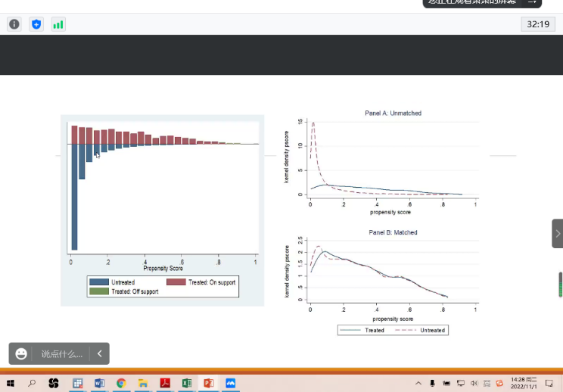Open Word from the taskbar

(99, 383)
